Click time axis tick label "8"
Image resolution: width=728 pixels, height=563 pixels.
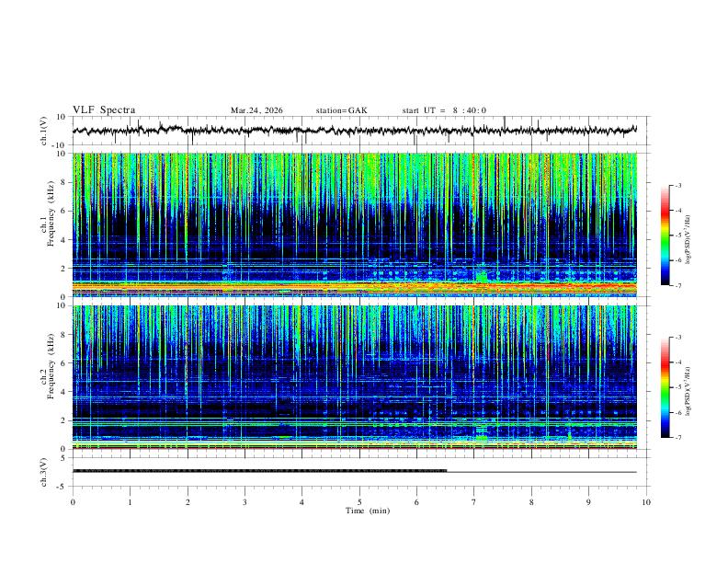(x=531, y=502)
